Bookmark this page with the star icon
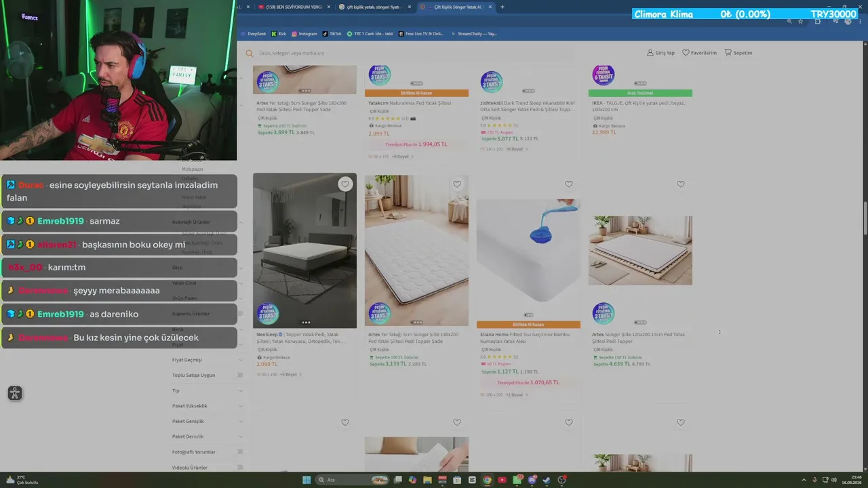The height and width of the screenshot is (488, 868). coord(800,21)
